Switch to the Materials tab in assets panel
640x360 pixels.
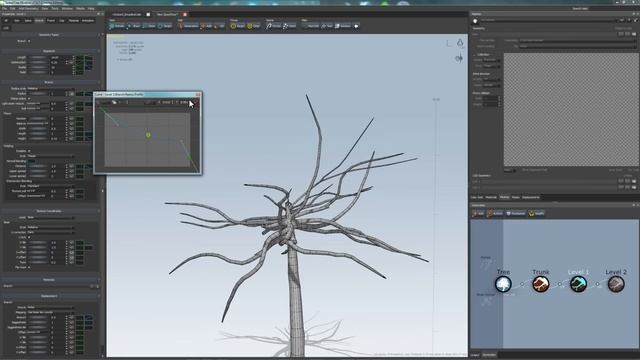tap(491, 197)
